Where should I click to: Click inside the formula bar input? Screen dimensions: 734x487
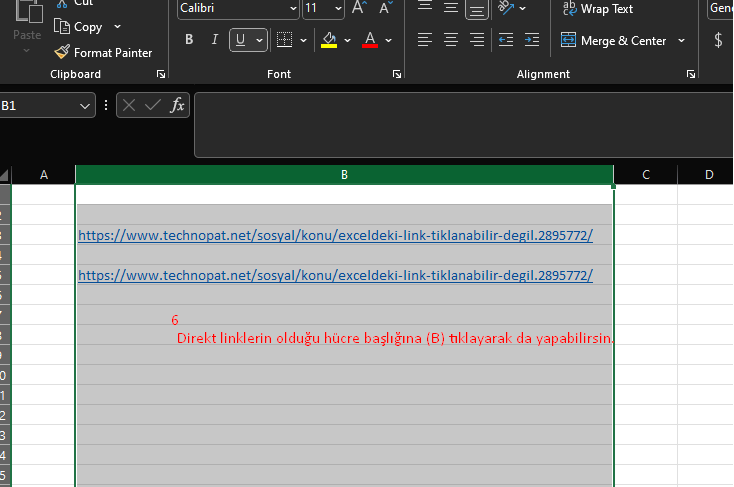pyautogui.click(x=463, y=125)
